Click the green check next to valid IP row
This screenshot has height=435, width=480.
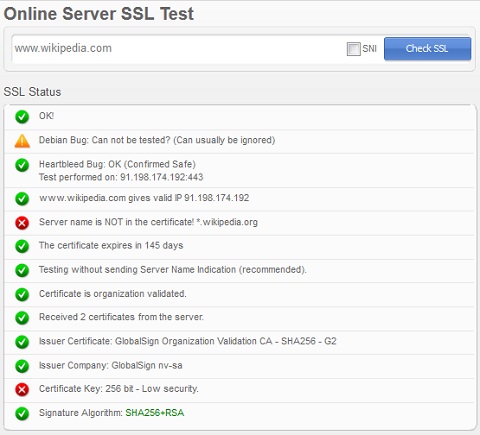click(x=22, y=199)
